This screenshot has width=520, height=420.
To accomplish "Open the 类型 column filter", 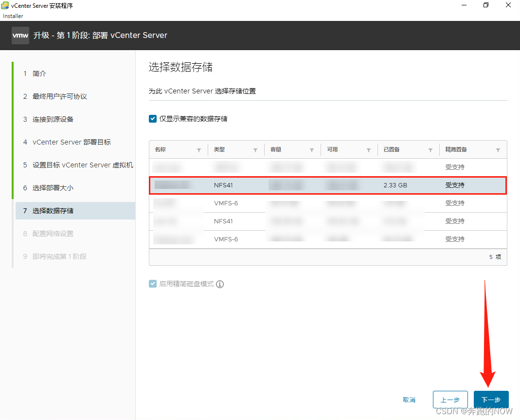I will click(255, 150).
